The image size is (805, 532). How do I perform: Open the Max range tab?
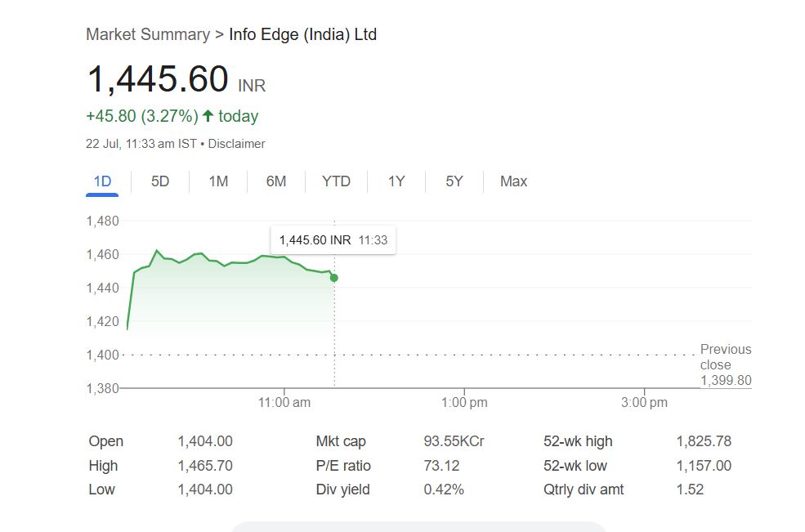[513, 181]
